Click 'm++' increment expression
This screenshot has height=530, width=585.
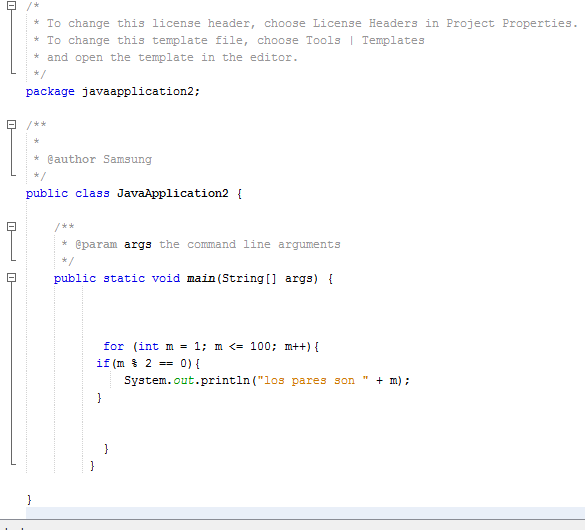click(x=295, y=346)
